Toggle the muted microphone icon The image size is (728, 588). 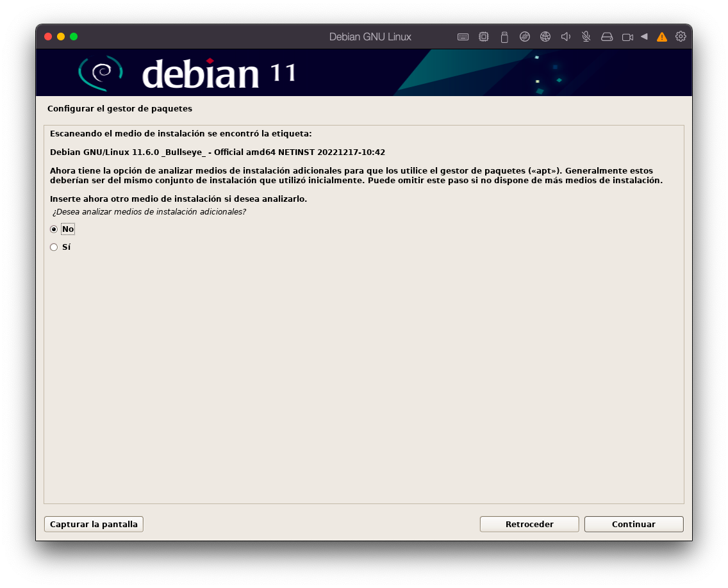pos(586,37)
